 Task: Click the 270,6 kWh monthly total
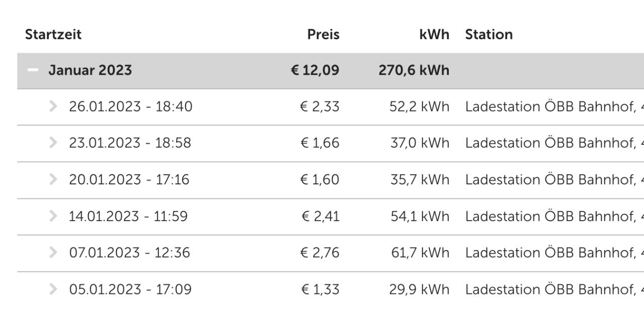pos(414,70)
